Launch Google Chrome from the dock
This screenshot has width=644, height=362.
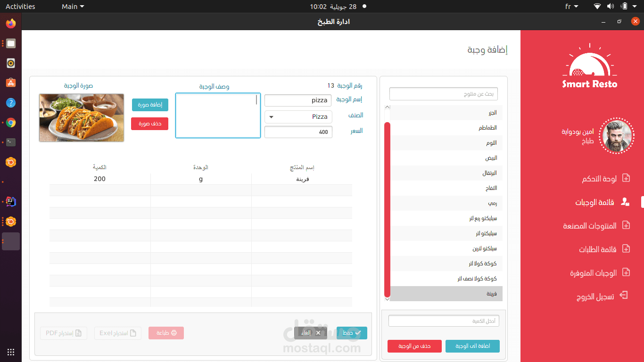click(x=11, y=123)
